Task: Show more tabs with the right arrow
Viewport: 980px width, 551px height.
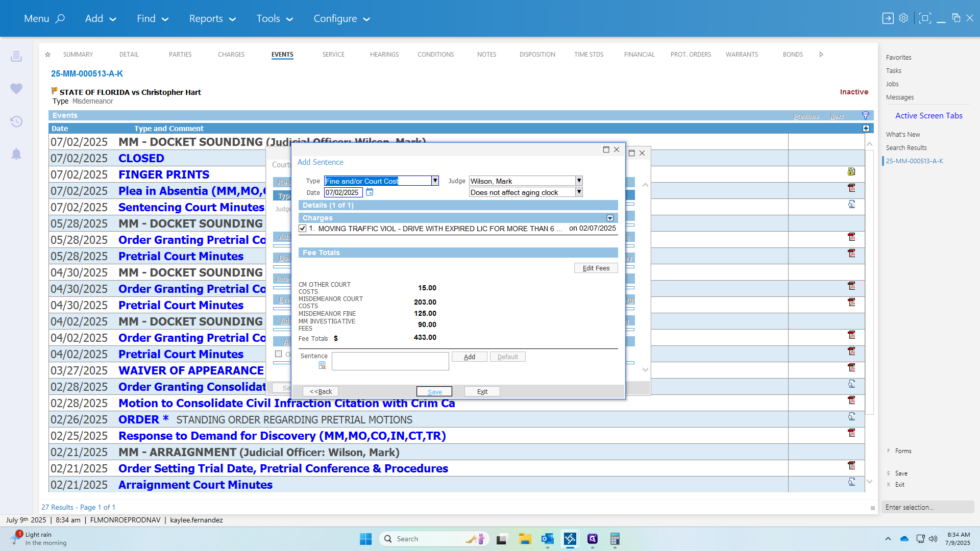Action: pos(821,54)
